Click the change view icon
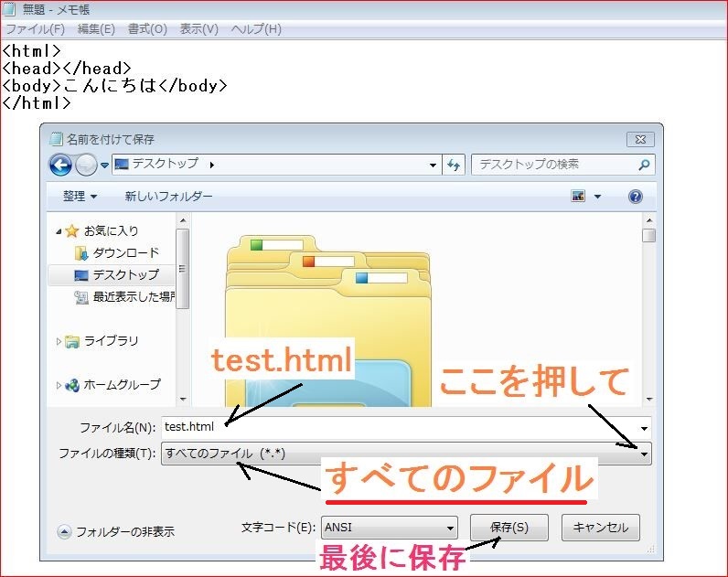This screenshot has width=728, height=577. click(578, 196)
